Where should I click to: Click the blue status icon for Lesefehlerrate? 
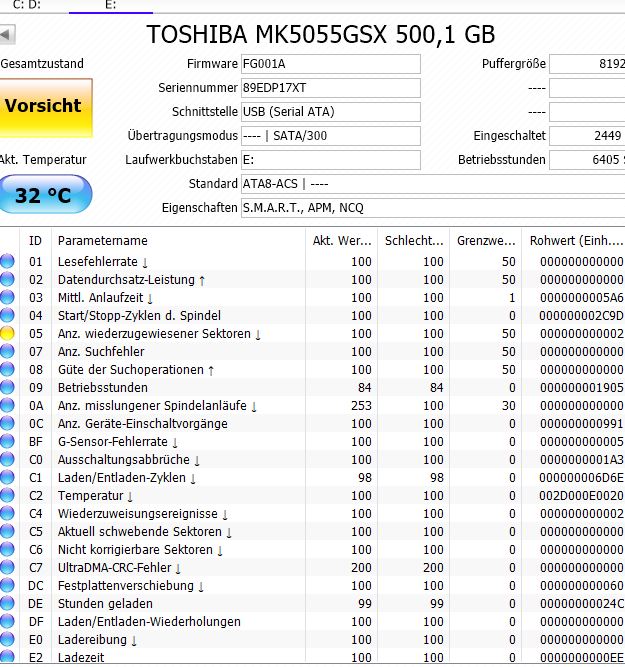(x=7, y=261)
